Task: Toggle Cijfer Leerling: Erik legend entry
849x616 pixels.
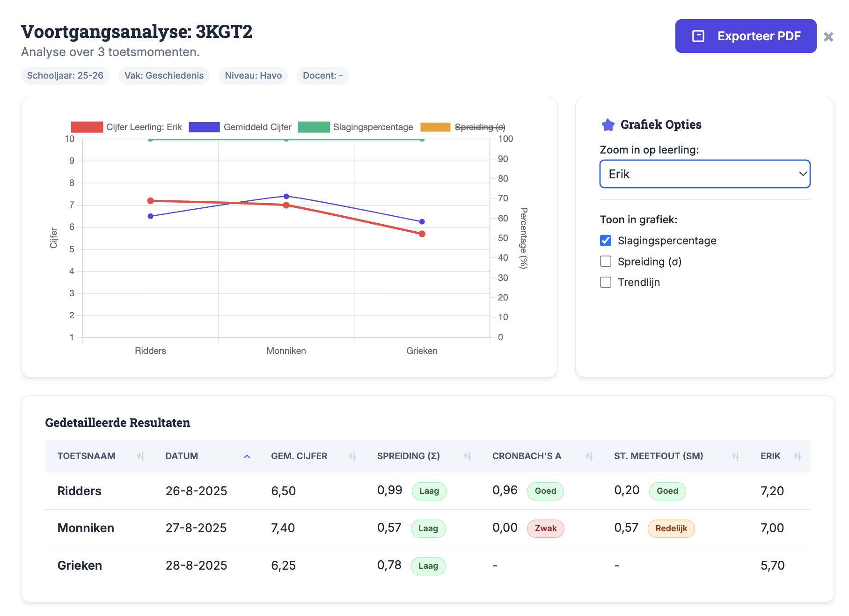Action: click(126, 127)
